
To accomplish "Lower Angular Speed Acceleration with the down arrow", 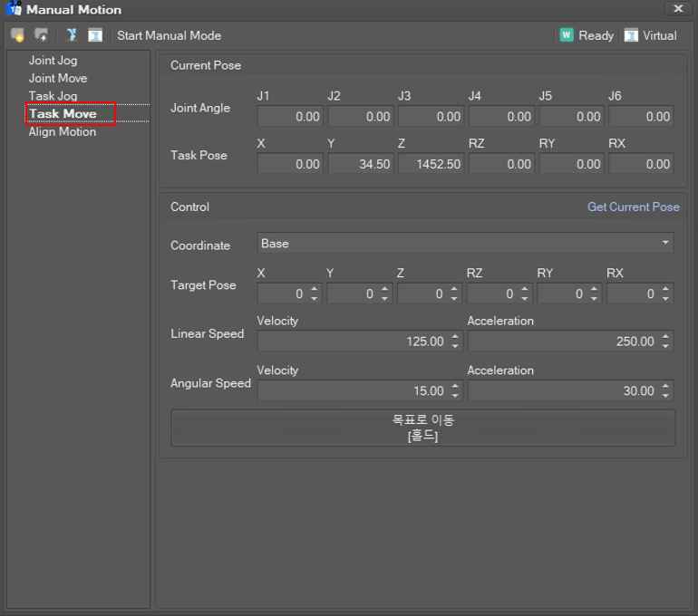I will [x=665, y=396].
